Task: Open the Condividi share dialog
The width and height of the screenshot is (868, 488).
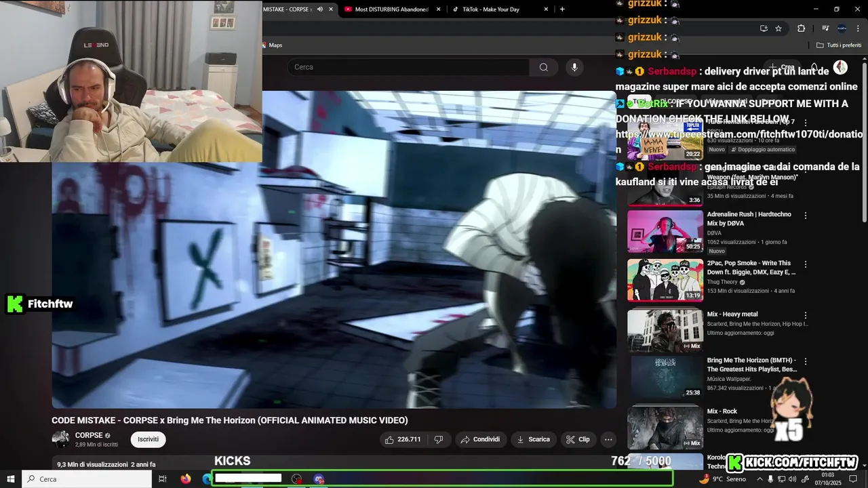Action: coord(480,439)
